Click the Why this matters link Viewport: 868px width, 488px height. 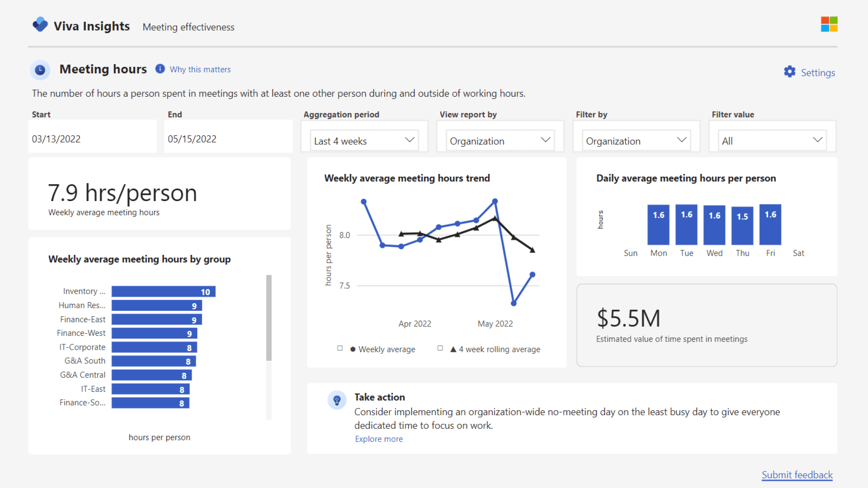[x=200, y=69]
